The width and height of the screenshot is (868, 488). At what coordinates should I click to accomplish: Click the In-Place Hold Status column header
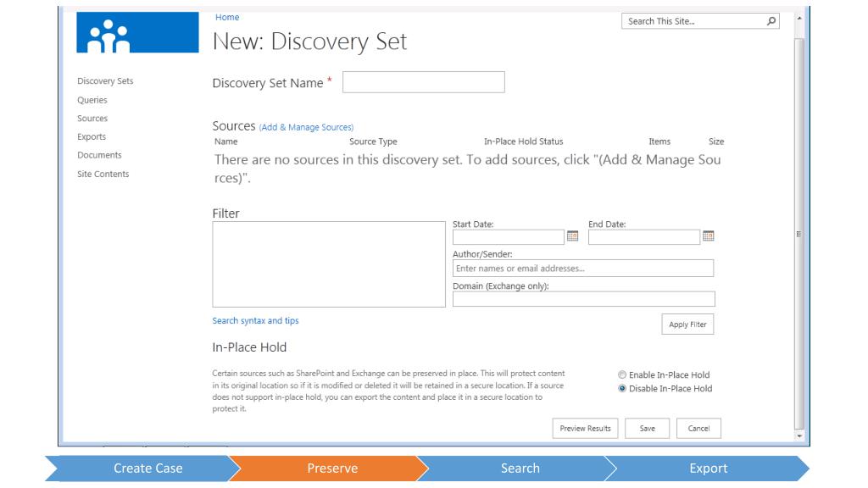[x=523, y=141]
